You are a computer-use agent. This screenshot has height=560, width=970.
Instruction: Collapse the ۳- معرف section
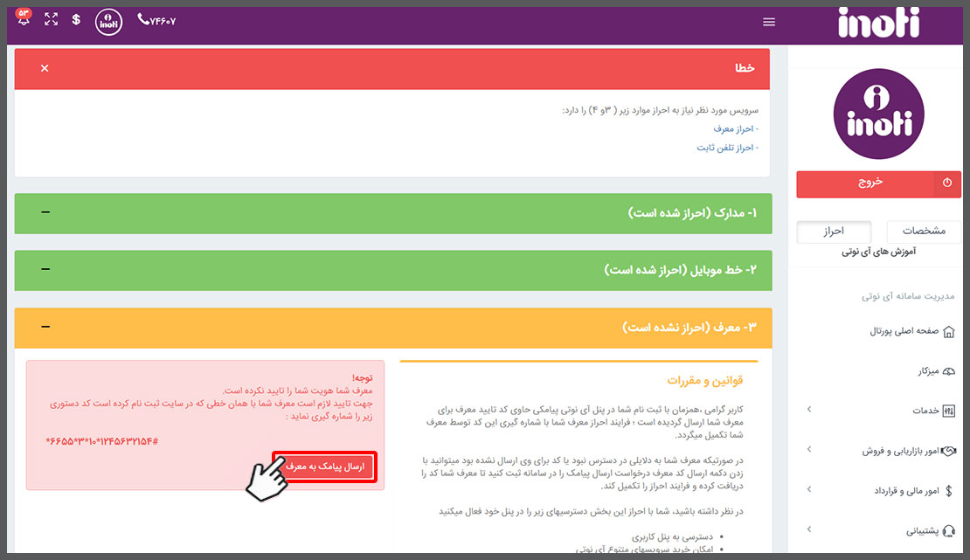coord(45,327)
